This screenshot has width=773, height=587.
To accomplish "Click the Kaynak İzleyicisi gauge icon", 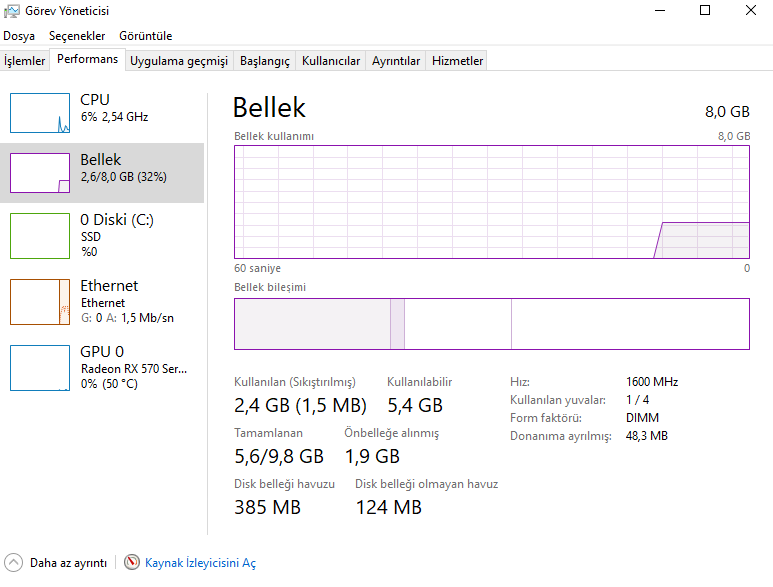I will pyautogui.click(x=132, y=563).
